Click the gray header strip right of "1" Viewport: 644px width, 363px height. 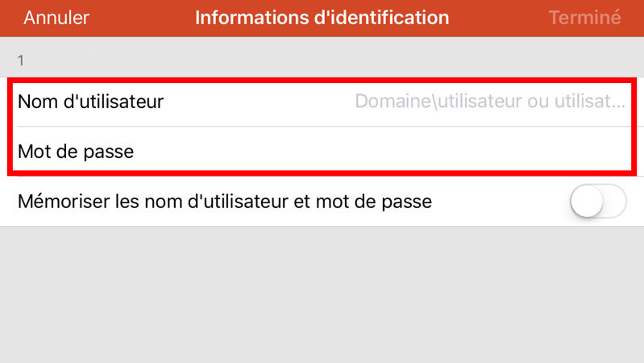click(322, 60)
